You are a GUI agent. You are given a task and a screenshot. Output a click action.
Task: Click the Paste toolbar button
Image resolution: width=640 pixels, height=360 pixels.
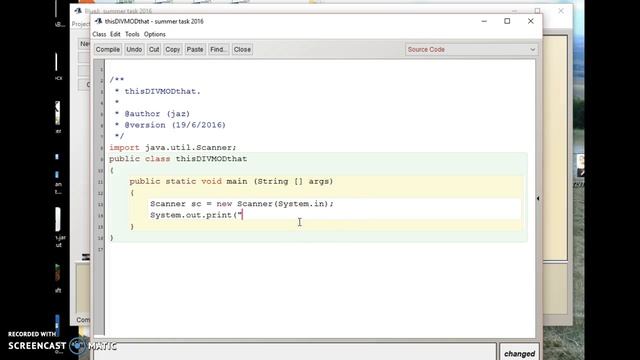195,49
